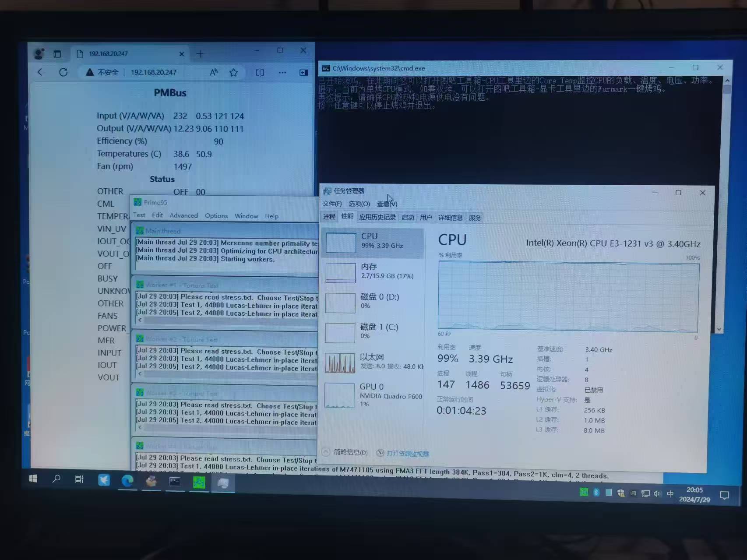Switch to the 用户 tab
747x560 pixels.
pyautogui.click(x=426, y=218)
